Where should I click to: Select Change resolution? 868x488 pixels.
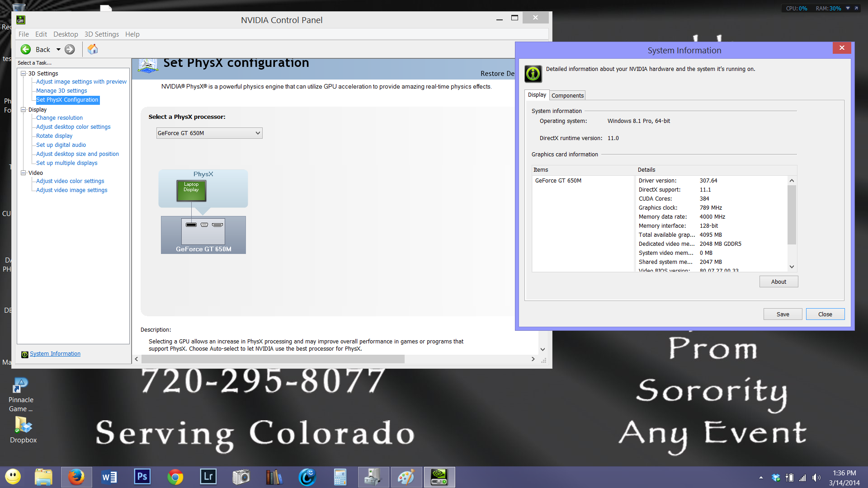[x=59, y=118]
